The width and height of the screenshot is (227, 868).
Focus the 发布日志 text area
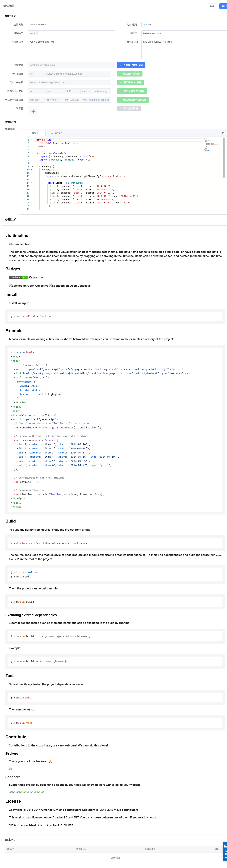pos(184,49)
